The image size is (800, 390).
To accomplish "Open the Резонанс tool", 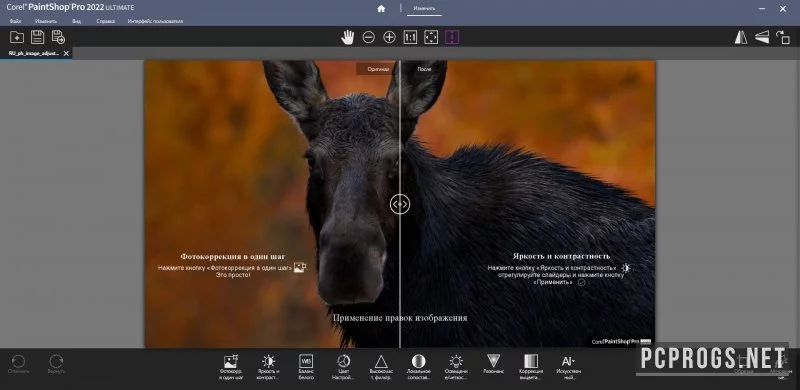I will [493, 364].
